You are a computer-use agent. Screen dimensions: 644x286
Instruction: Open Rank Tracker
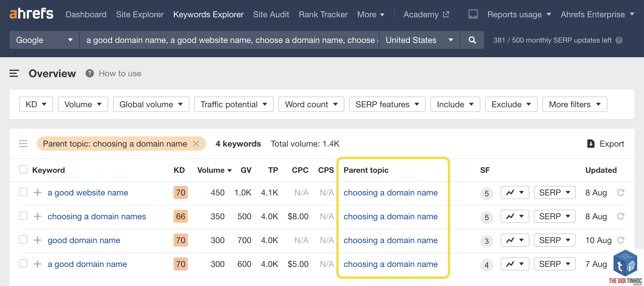click(323, 14)
